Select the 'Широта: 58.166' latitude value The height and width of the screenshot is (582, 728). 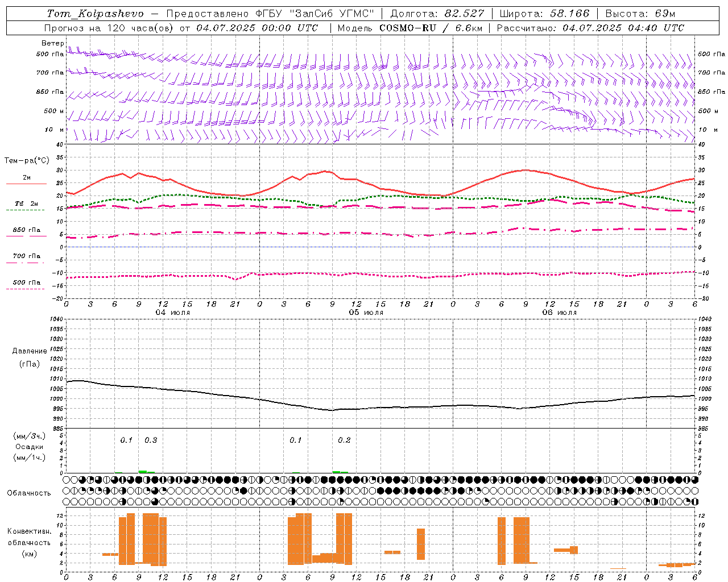tap(545, 14)
